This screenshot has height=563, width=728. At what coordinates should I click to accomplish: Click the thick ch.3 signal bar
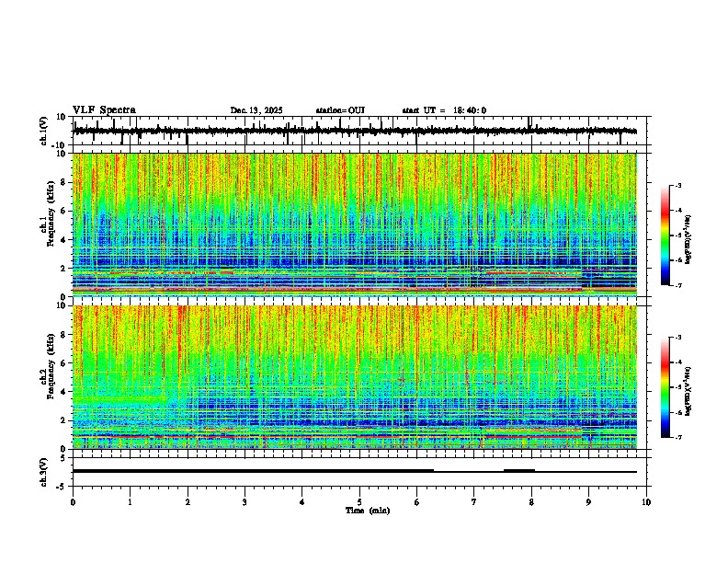253,471
